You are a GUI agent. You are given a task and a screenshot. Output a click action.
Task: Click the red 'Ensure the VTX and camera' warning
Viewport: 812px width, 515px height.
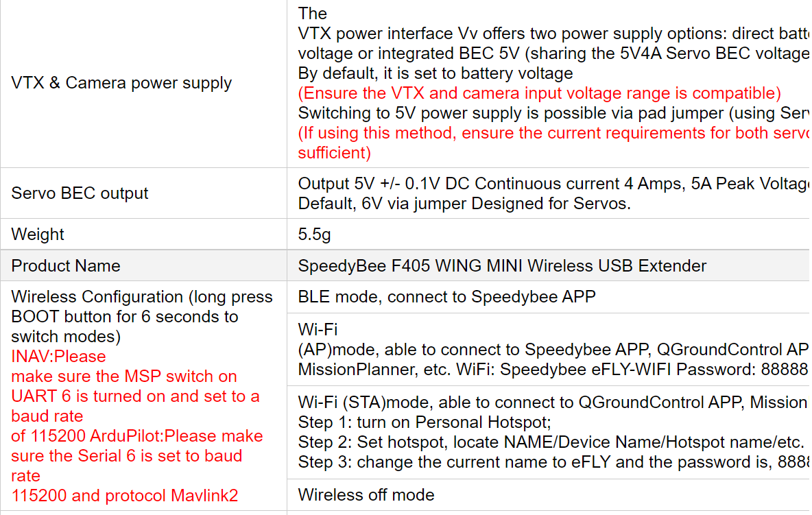539,93
